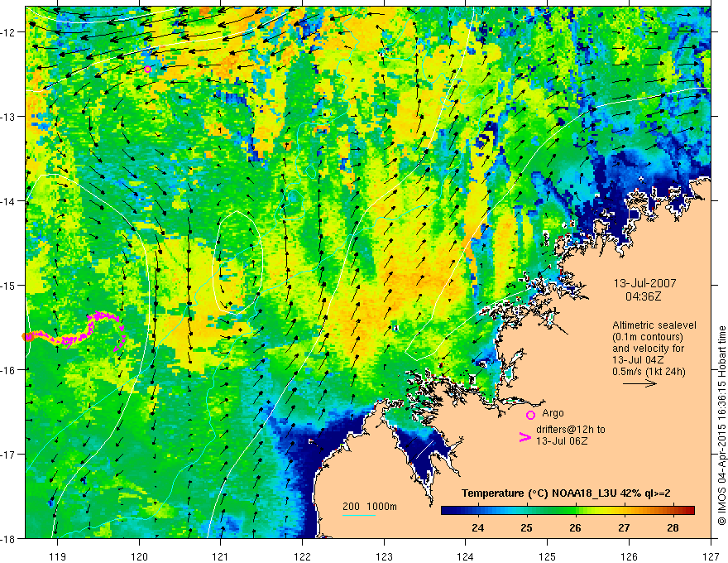Click the '13-Jul-2007' date text

click(x=645, y=283)
